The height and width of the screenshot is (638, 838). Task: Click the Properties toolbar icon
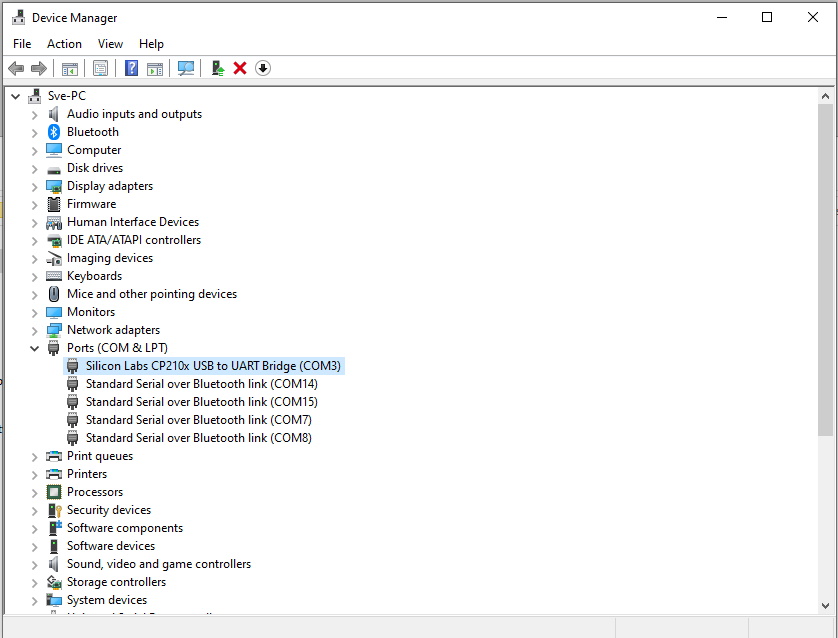(100, 68)
